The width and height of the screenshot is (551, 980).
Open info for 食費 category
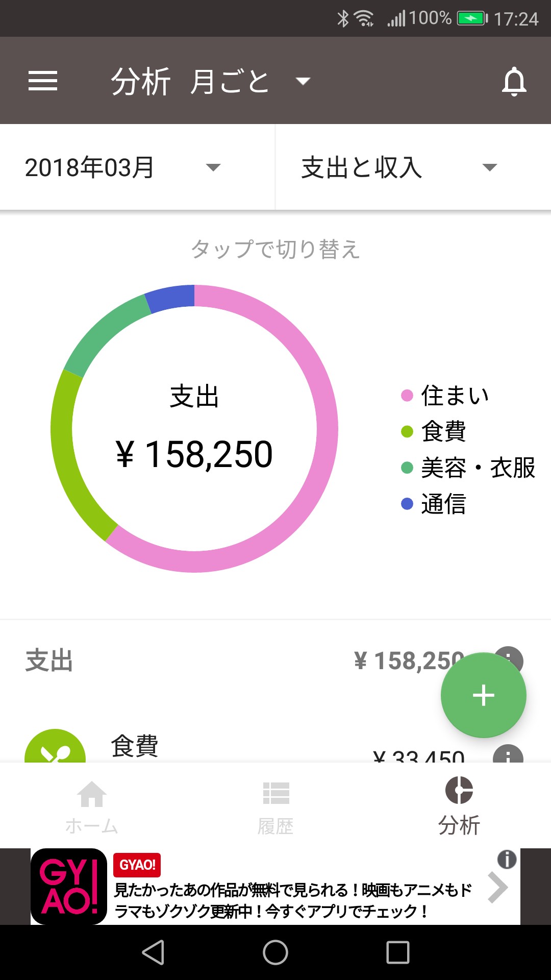[508, 754]
